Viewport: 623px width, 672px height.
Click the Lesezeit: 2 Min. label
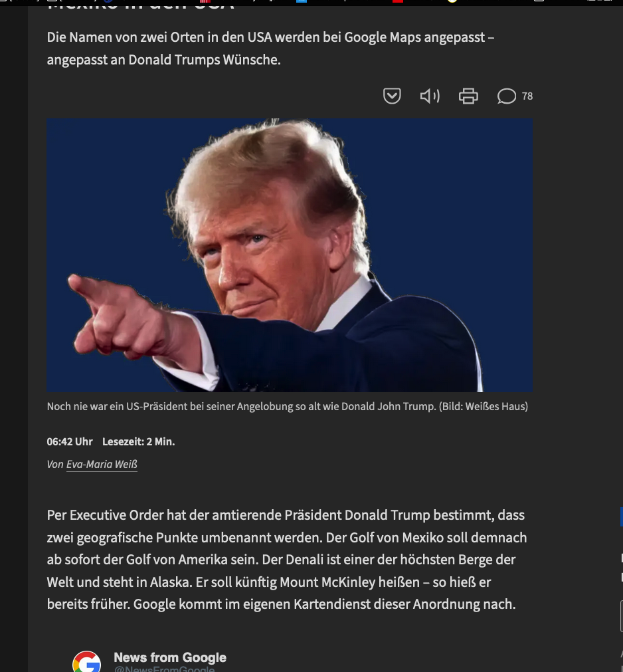[138, 442]
